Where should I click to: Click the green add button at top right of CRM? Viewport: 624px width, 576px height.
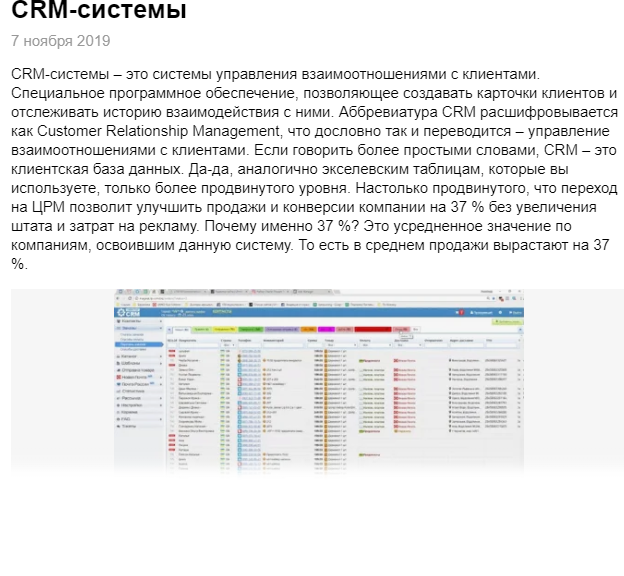(508, 322)
